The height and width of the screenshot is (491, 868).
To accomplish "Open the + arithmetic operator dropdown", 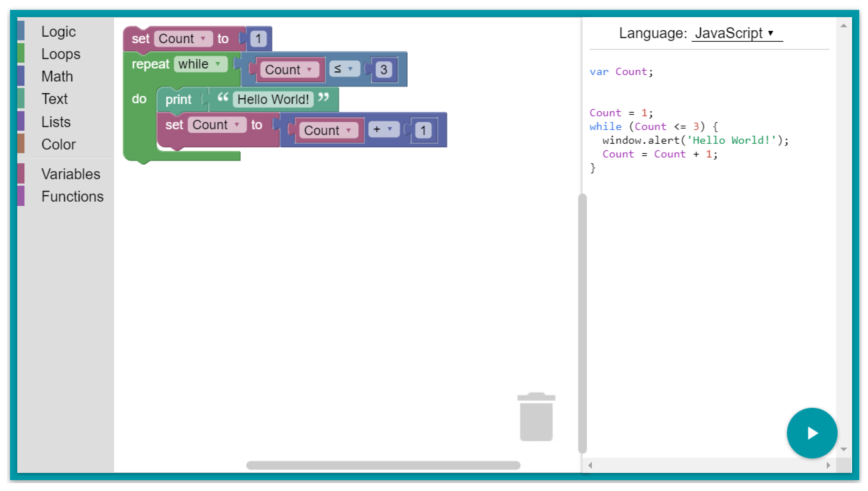I will [x=384, y=129].
